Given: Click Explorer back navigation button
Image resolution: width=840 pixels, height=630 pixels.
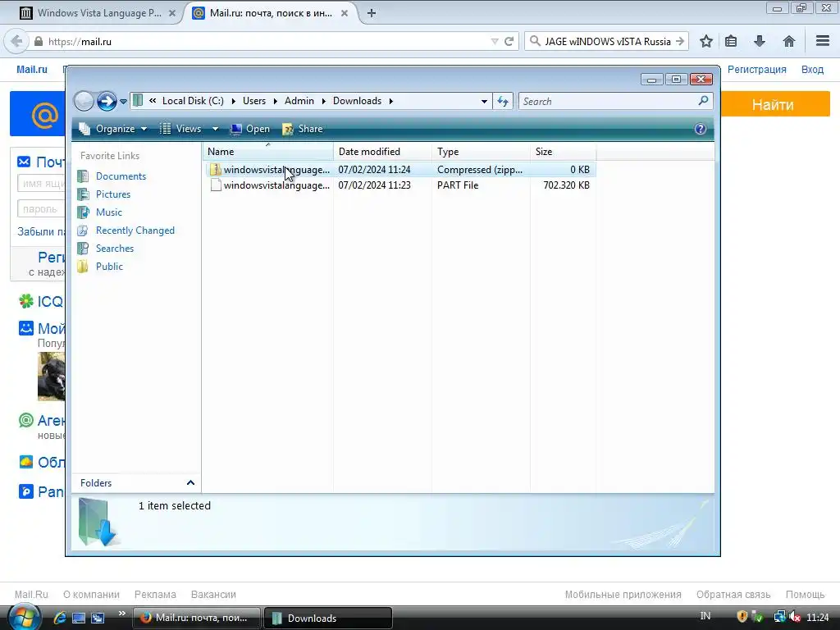Looking at the screenshot, I should pyautogui.click(x=84, y=101).
